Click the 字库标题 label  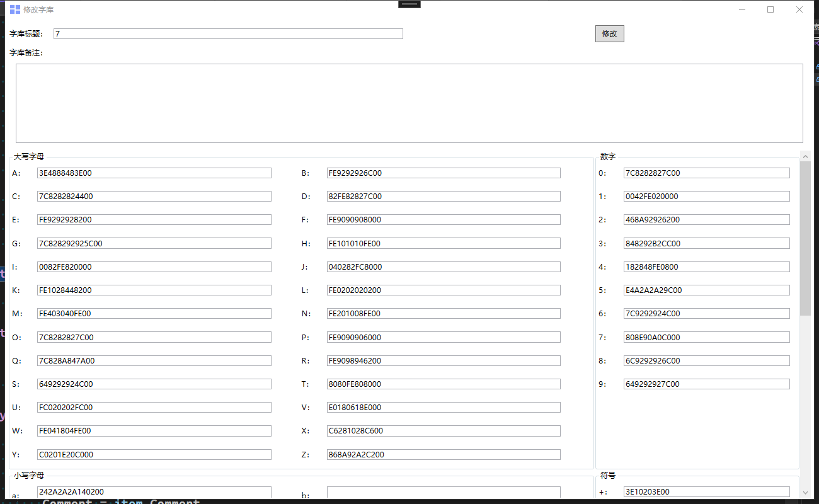click(x=26, y=34)
